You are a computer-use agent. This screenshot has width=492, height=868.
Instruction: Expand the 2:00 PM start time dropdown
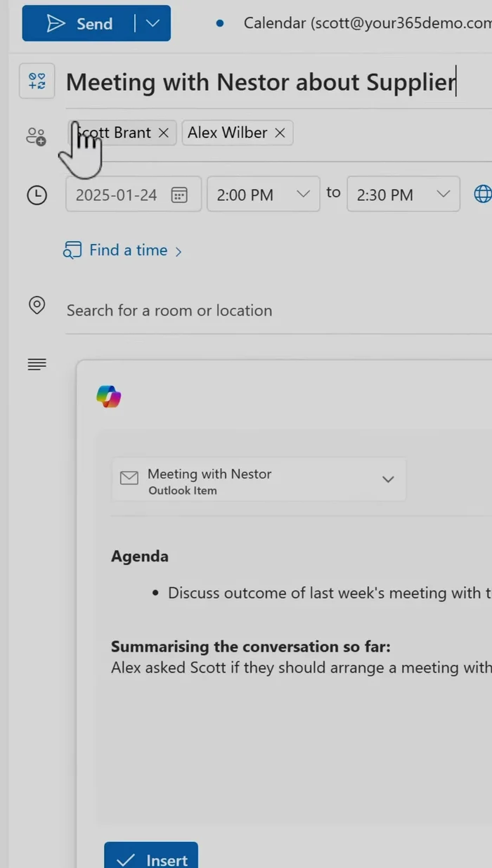[x=303, y=194]
